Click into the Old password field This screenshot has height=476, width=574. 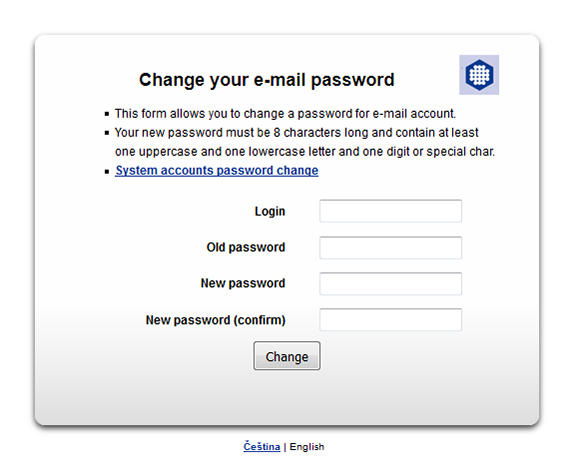point(391,248)
